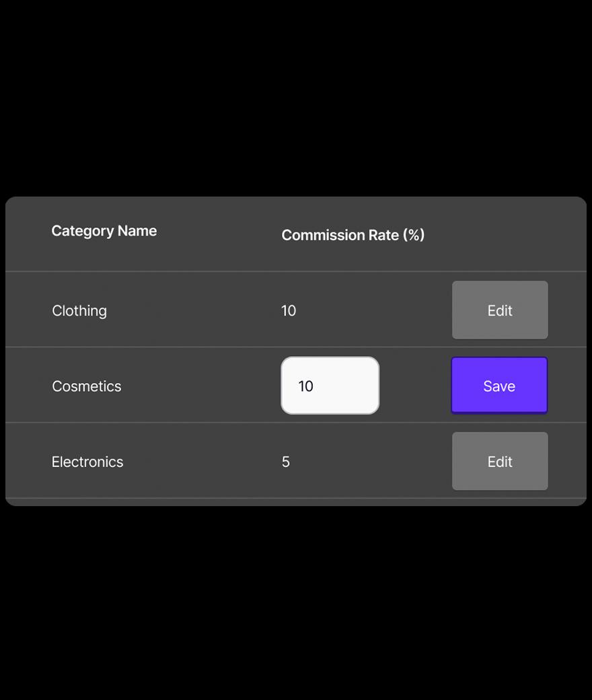592x700 pixels.
Task: Start editing the Clothing commission rate
Action: click(x=500, y=310)
